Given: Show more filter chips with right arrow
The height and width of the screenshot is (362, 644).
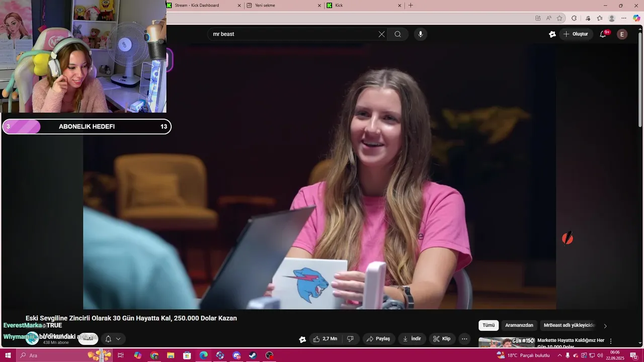Looking at the screenshot, I should pyautogui.click(x=605, y=326).
